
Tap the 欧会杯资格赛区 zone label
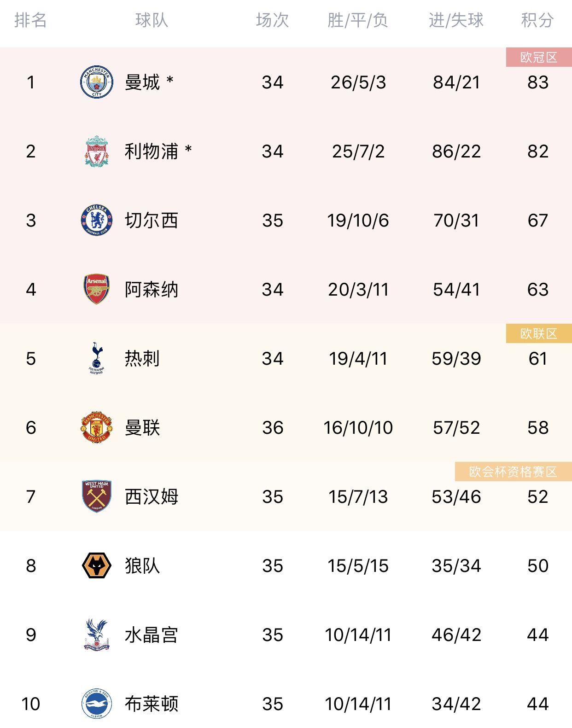[513, 472]
